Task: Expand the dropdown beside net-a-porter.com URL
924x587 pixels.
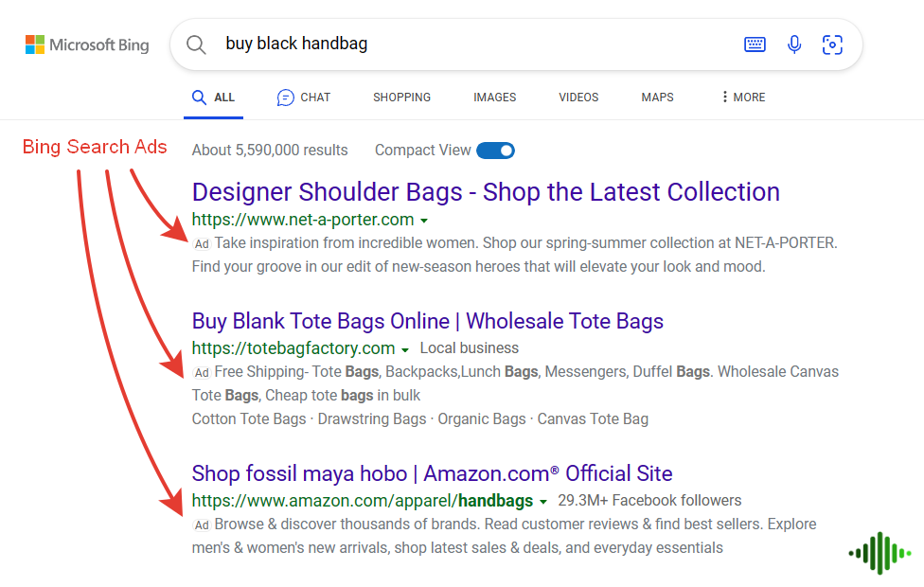Action: (424, 219)
